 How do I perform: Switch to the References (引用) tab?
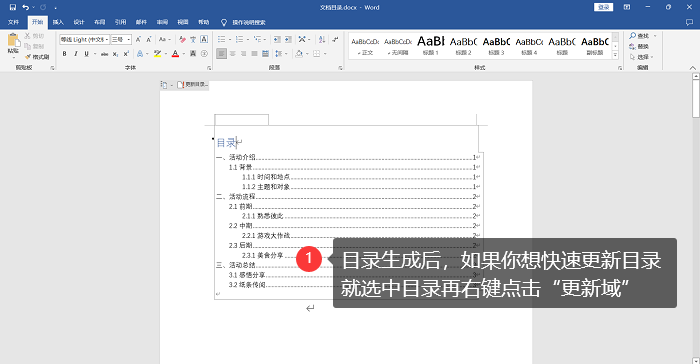[121, 22]
